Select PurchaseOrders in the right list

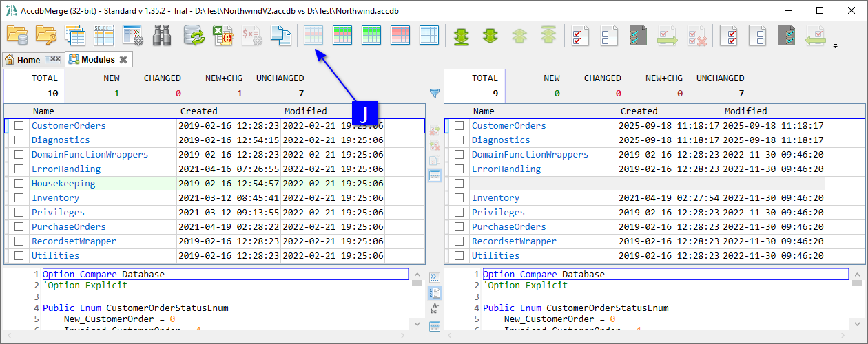[x=510, y=227]
